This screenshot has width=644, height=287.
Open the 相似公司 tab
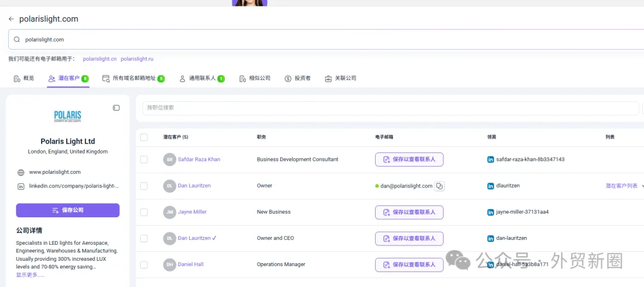[255, 79]
